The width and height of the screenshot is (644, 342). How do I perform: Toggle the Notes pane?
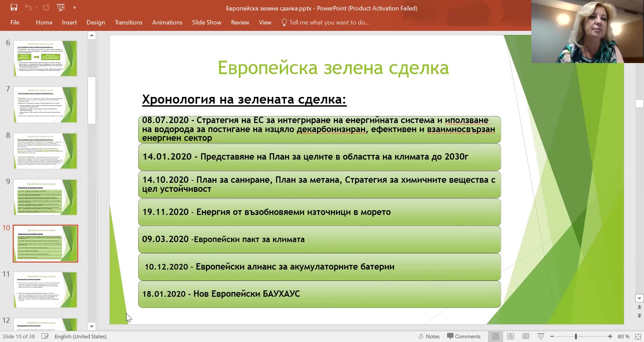pos(429,336)
